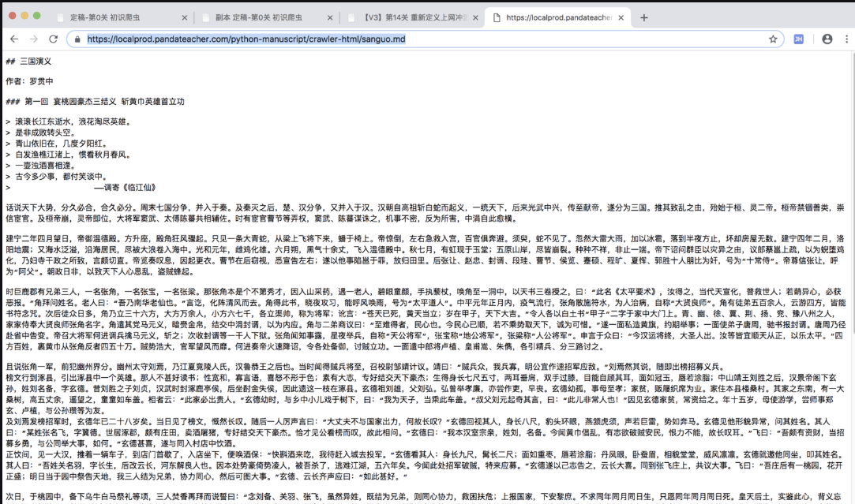
Task: Click verse line 一壶浊酒喜相逢
Action: pyautogui.click(x=41, y=165)
